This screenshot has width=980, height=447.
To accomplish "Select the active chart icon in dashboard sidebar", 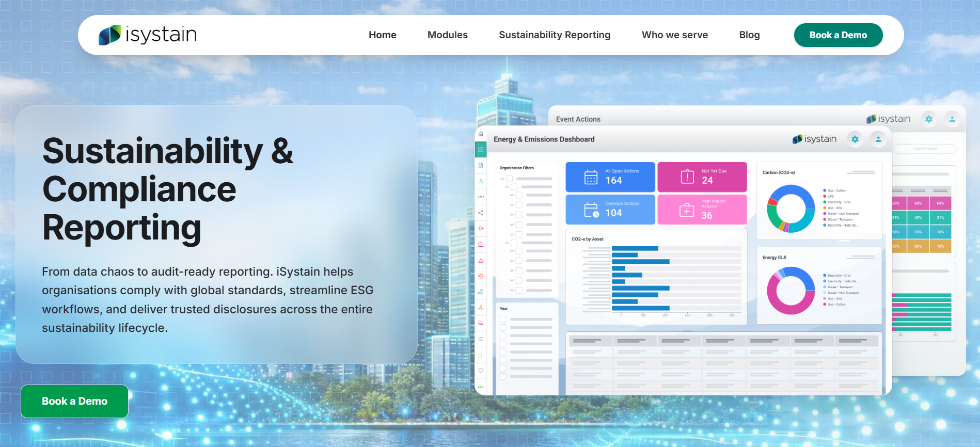I will coord(481,150).
